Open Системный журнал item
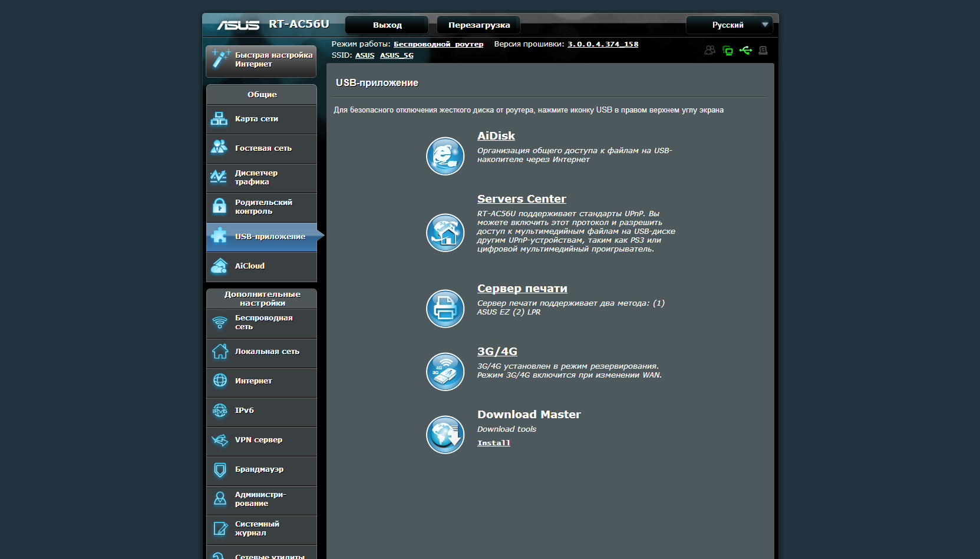 262,530
